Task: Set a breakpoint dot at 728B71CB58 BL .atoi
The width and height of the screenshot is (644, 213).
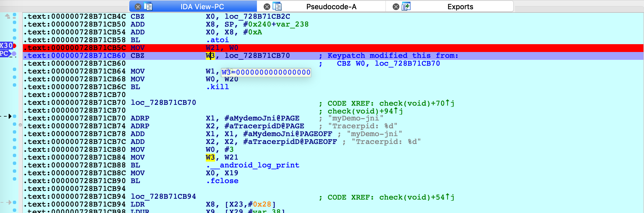Action: tap(15, 38)
